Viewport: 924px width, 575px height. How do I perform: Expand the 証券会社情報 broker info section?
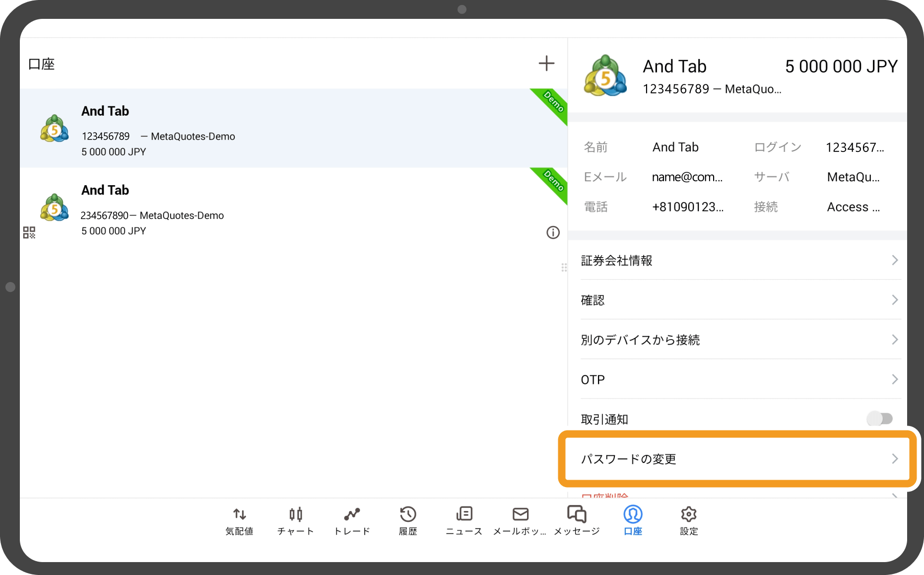[x=739, y=260]
